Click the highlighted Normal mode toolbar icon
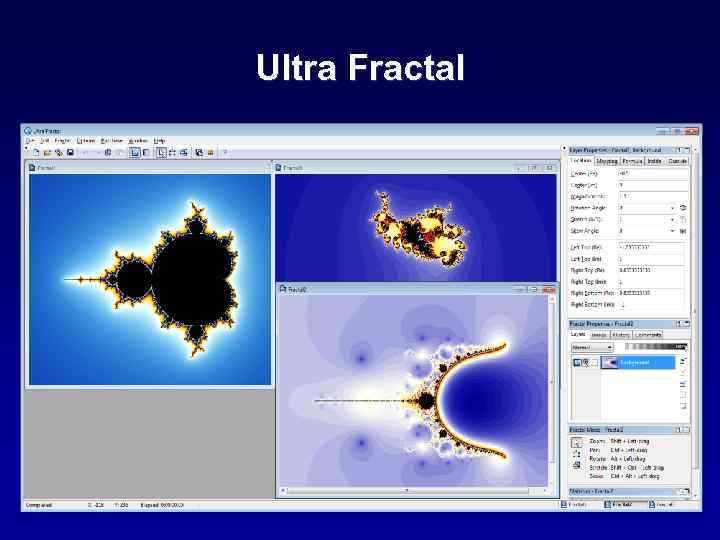This screenshot has width=720, height=540. [135, 152]
